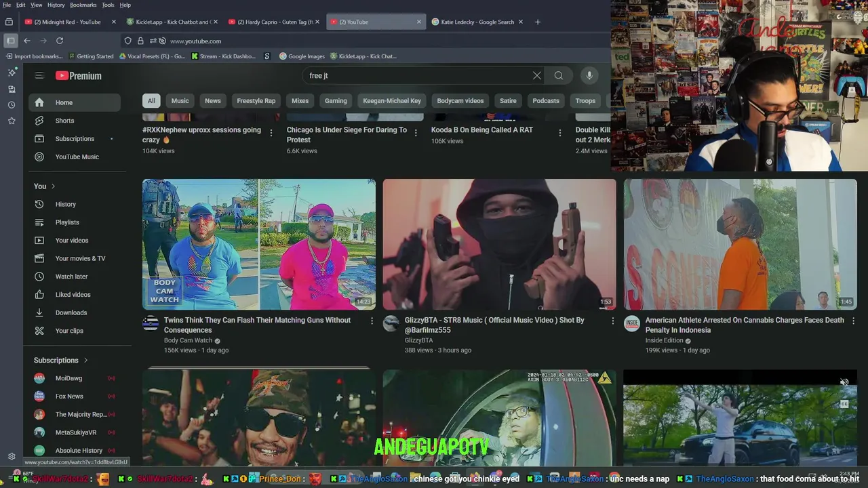This screenshot has height=488, width=868.
Task: Open the GlizzyBTA channel link
Action: pos(418,340)
